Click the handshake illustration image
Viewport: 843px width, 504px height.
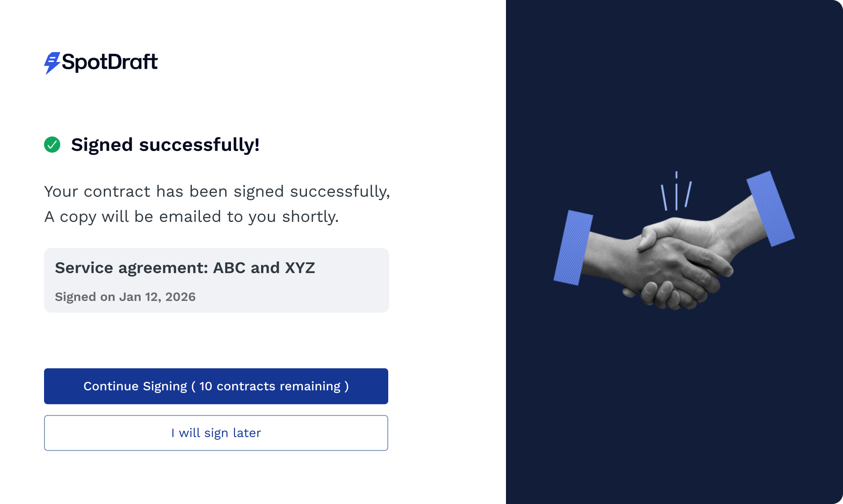[x=674, y=240]
